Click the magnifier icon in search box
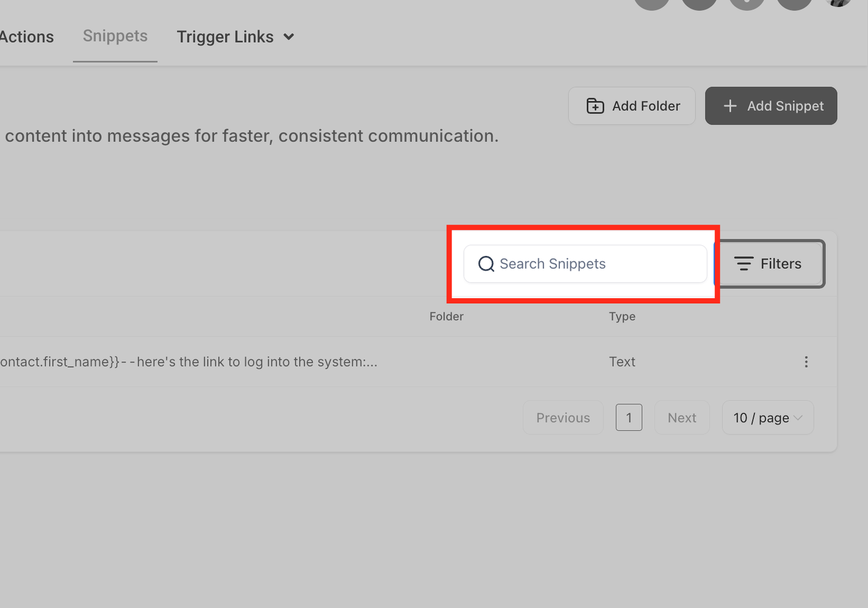 pyautogui.click(x=486, y=264)
